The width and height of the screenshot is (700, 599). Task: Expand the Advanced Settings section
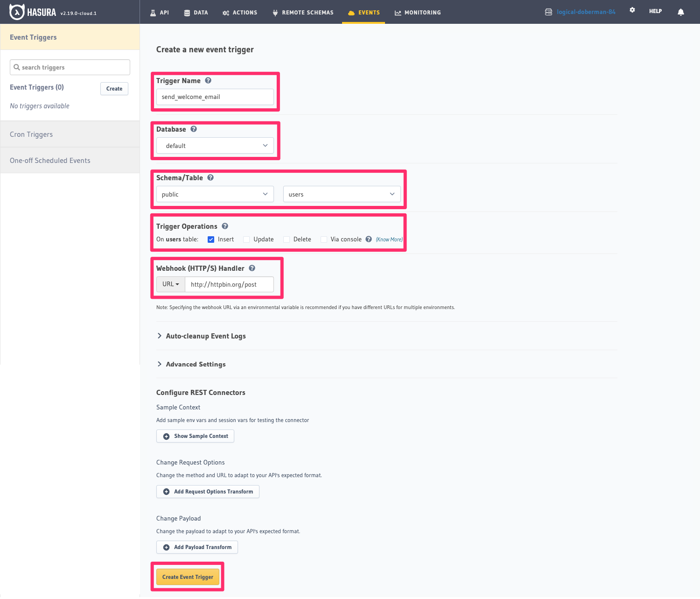point(196,364)
